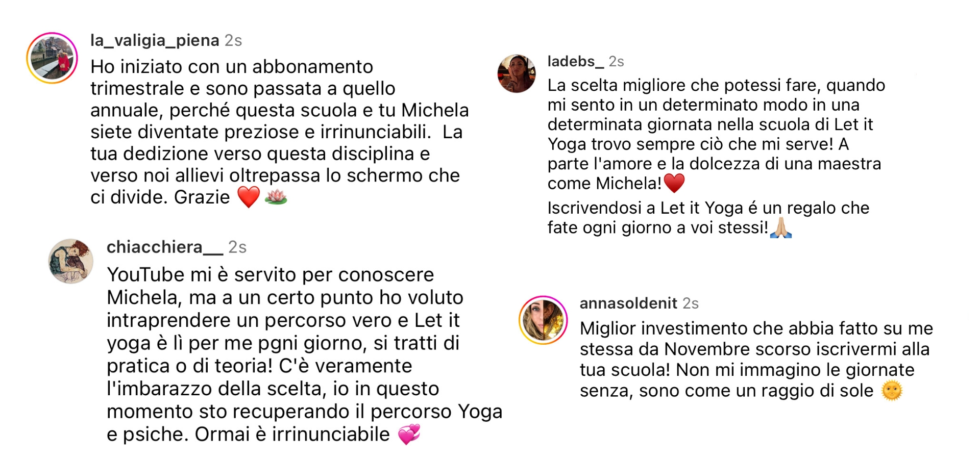Open chiacchiera__ profile avatar

[x=71, y=261]
